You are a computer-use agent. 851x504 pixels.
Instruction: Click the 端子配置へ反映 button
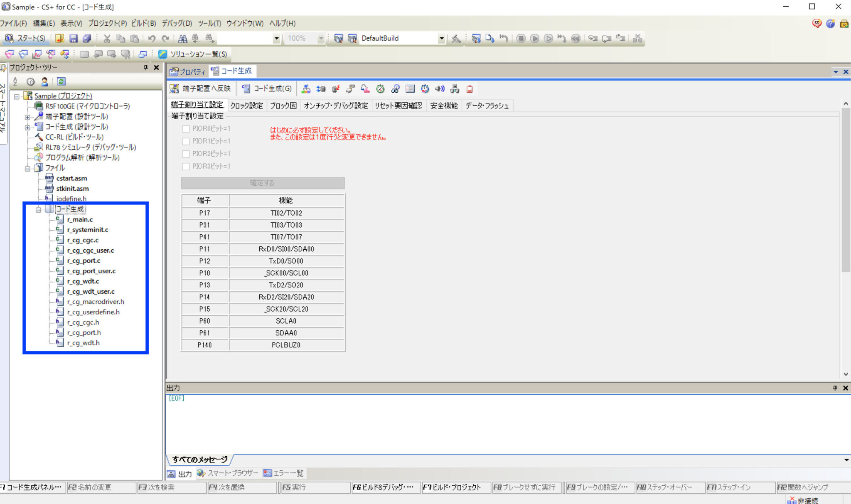pyautogui.click(x=200, y=89)
